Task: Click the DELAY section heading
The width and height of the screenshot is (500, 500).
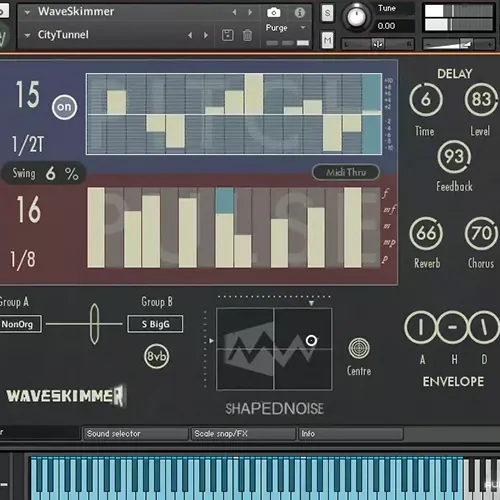Action: coord(455,74)
